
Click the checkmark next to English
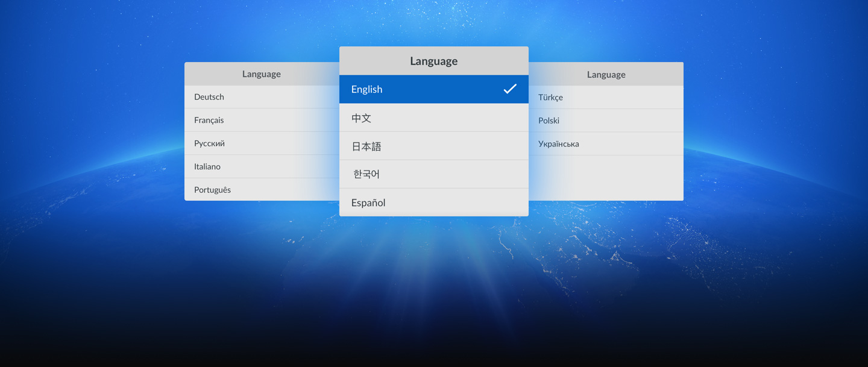coord(511,89)
